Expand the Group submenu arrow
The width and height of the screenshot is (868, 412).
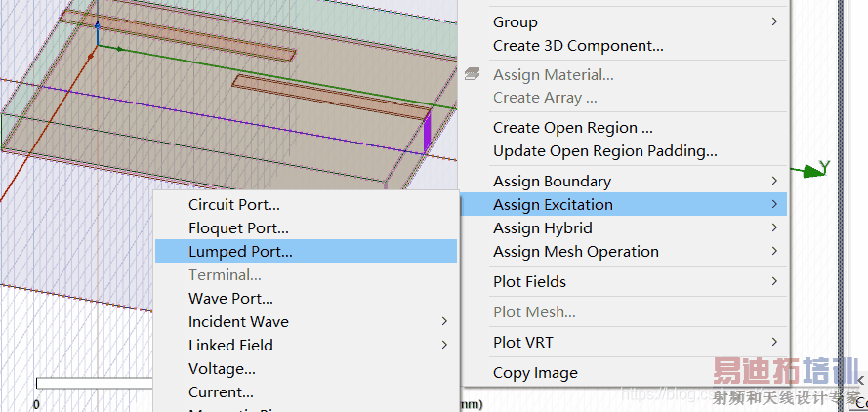(x=774, y=21)
